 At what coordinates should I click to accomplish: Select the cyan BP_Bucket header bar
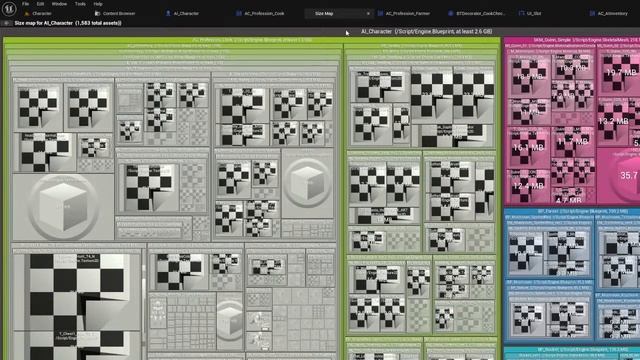[x=572, y=350]
